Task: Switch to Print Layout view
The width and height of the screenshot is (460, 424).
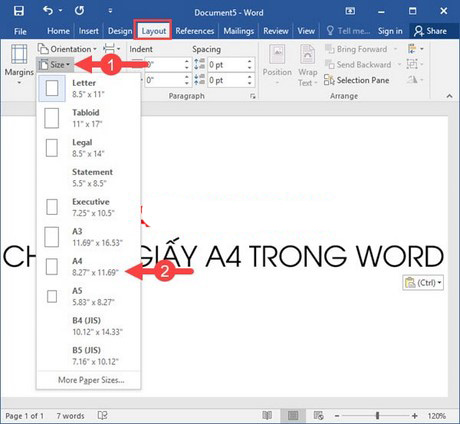Action: click(x=293, y=415)
